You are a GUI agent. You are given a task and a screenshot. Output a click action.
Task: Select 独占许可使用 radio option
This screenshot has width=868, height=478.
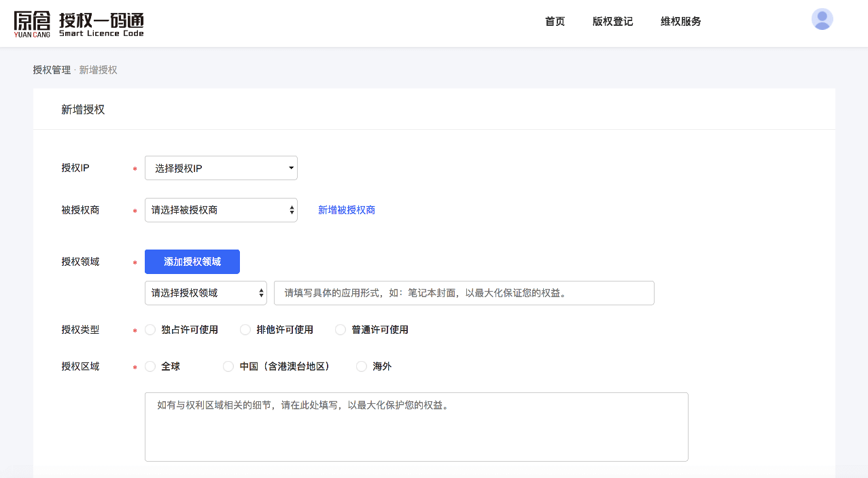(151, 330)
